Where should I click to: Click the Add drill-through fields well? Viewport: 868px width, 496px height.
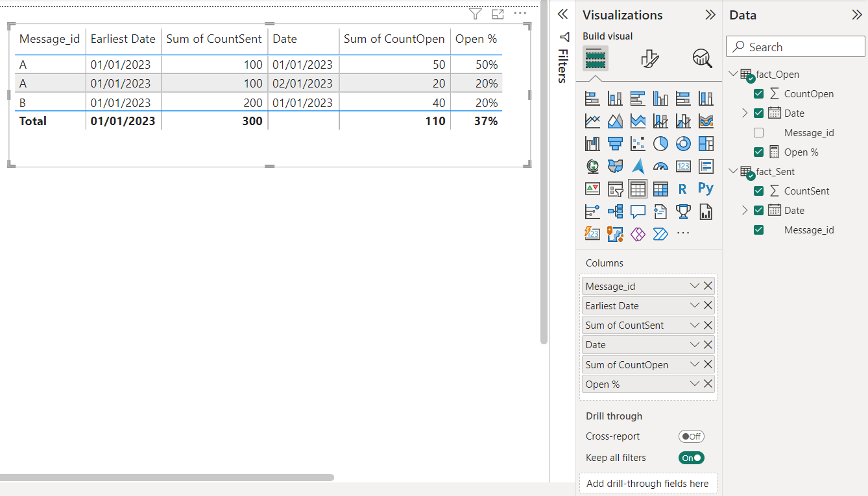[647, 483]
